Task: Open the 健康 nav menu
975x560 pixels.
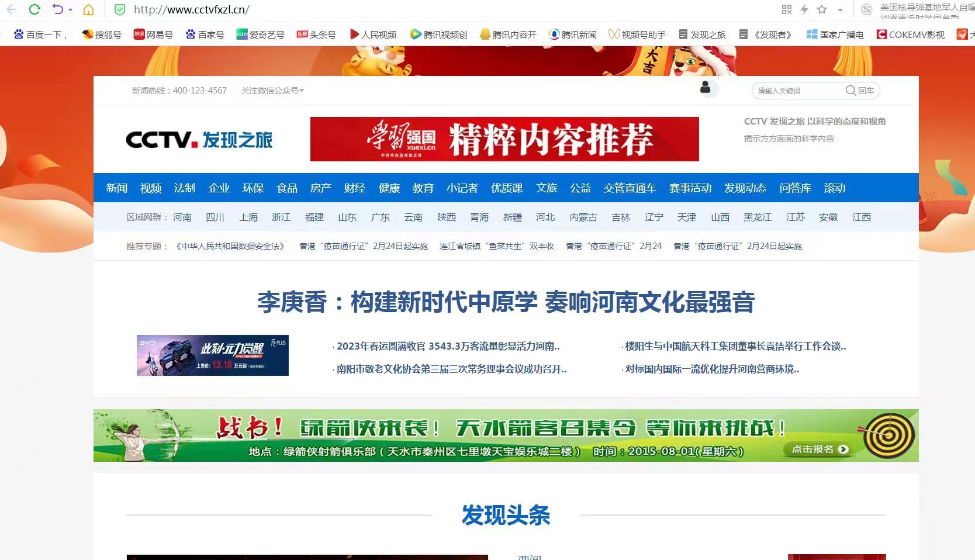Action: click(389, 188)
